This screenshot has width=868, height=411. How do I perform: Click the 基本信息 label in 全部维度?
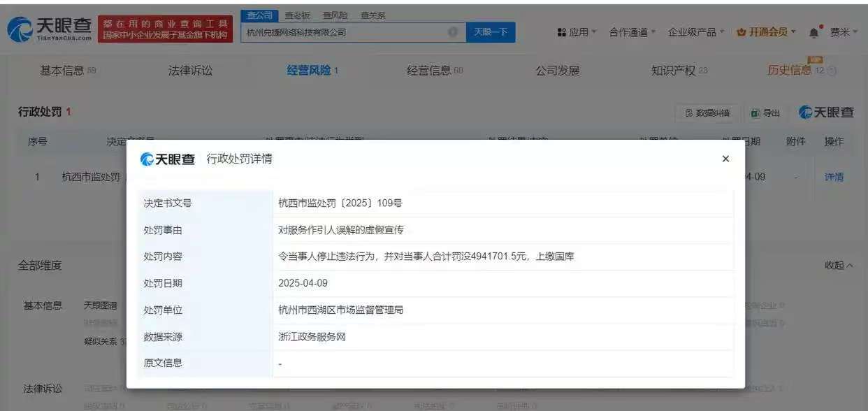(43, 305)
